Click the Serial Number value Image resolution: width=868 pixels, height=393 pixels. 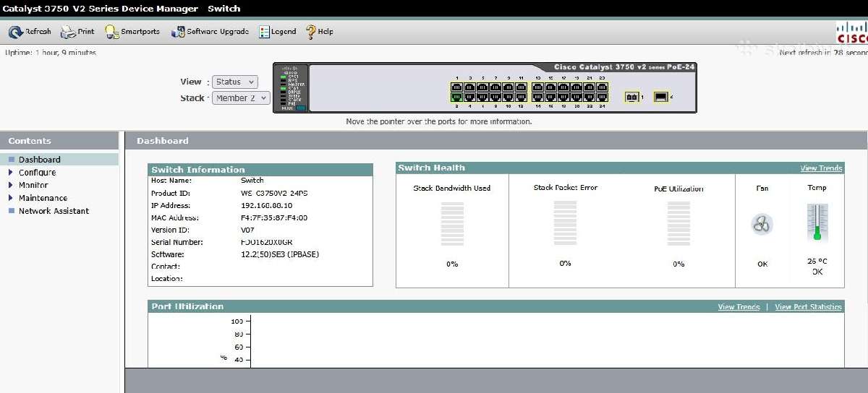[267, 242]
